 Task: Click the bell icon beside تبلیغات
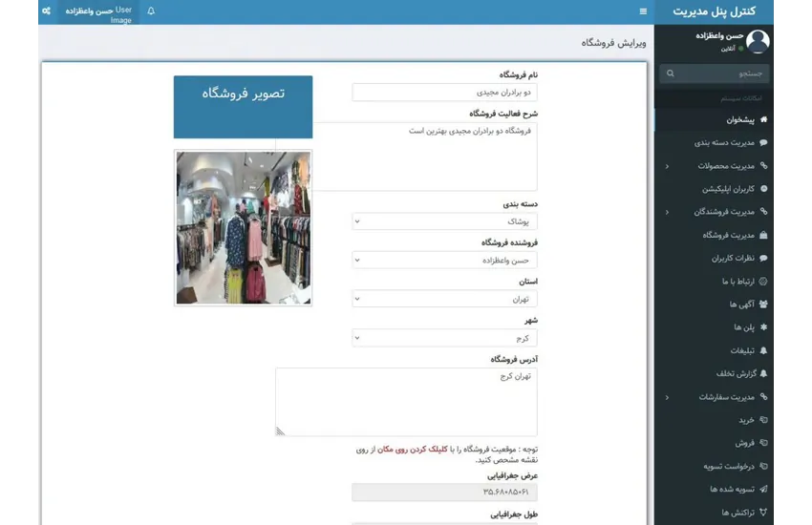click(763, 350)
